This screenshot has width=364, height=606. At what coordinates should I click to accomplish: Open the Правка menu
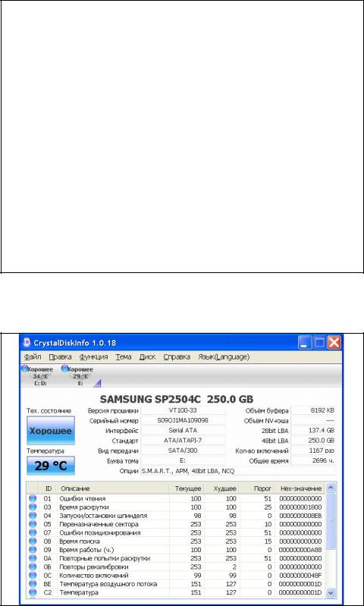(x=60, y=356)
